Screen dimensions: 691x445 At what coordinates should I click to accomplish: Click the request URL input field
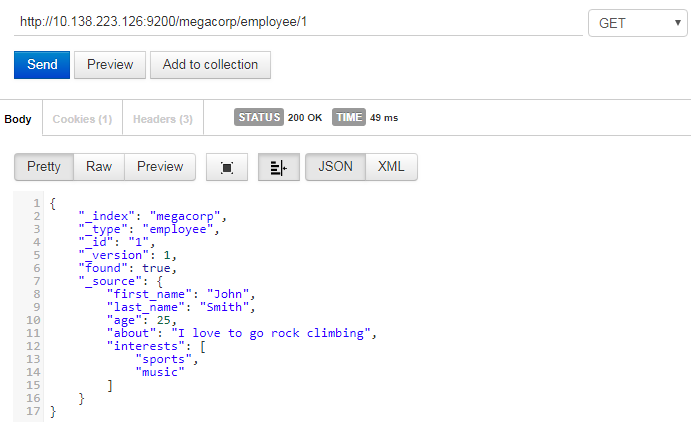(298, 22)
